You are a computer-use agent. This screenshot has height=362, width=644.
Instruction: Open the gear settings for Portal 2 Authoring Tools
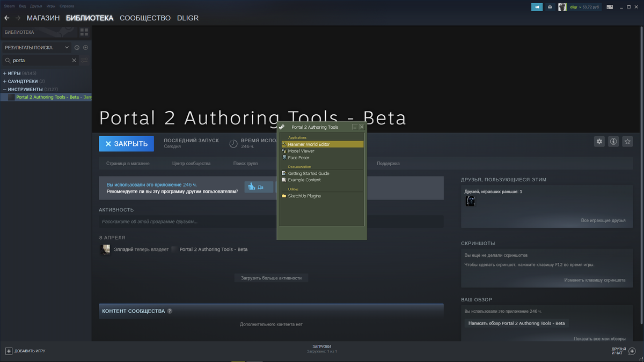click(599, 142)
